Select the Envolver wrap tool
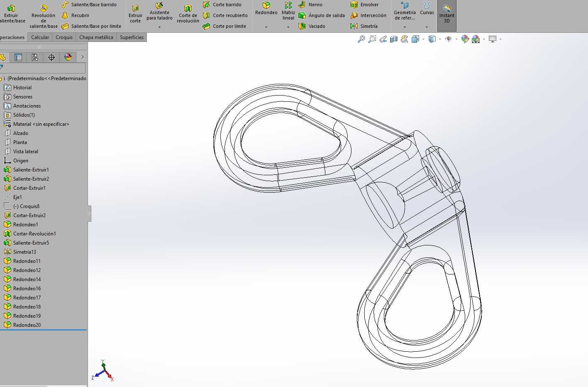This screenshot has width=588, height=387. [x=364, y=5]
